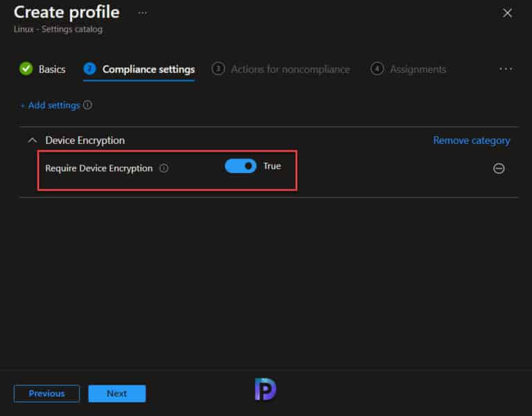Toggle Require Device Encryption switch
The width and height of the screenshot is (532, 416).
(240, 166)
